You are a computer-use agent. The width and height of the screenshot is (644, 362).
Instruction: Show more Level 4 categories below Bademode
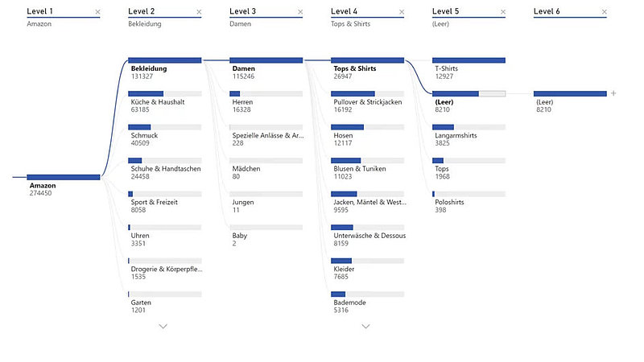(366, 326)
